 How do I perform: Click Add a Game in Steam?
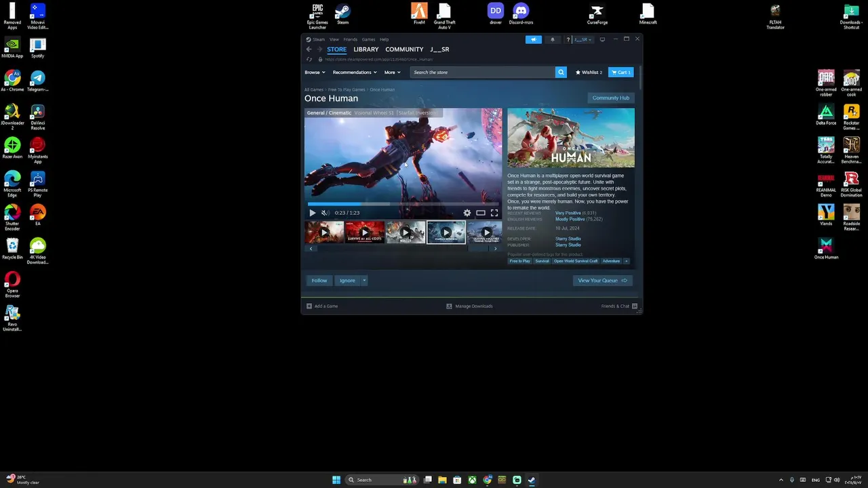point(321,306)
